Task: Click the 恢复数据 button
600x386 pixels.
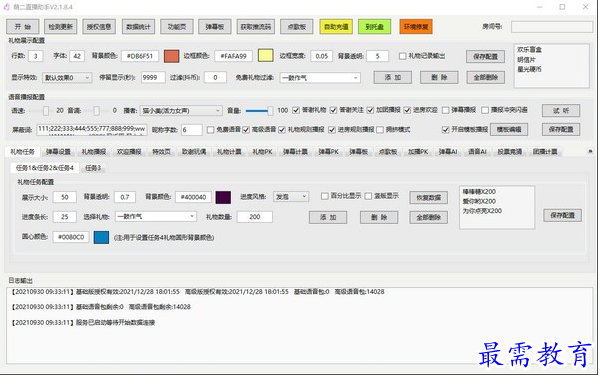Action: (429, 198)
